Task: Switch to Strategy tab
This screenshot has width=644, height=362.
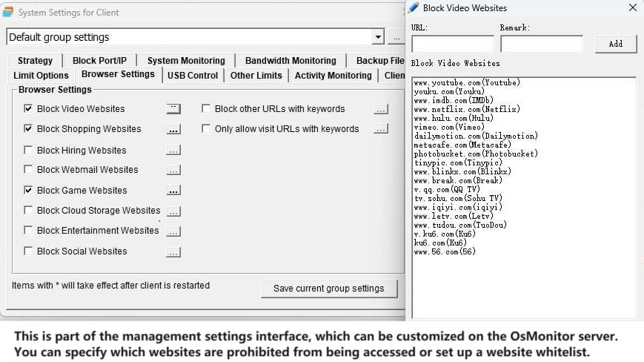Action: click(35, 61)
